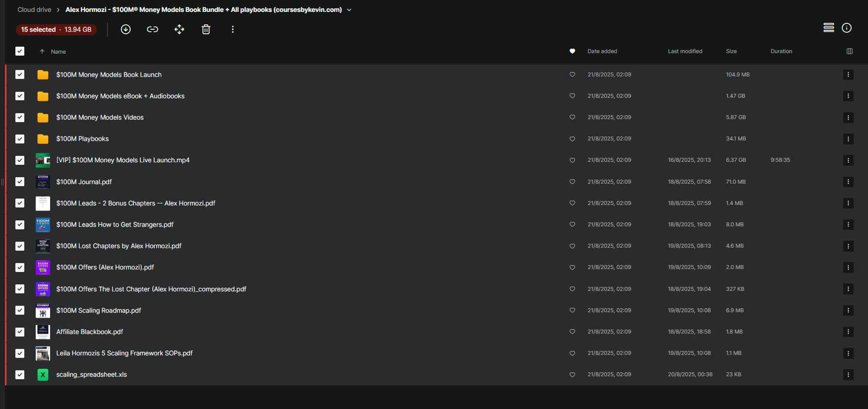Untick the scaling_spreadsheet.xls checkbox
This screenshot has width=868, height=409.
pos(20,375)
